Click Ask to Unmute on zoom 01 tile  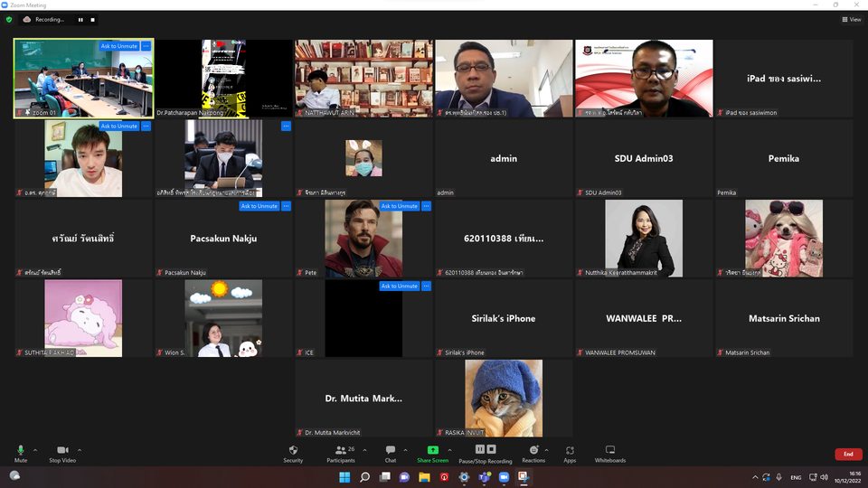tap(119, 46)
